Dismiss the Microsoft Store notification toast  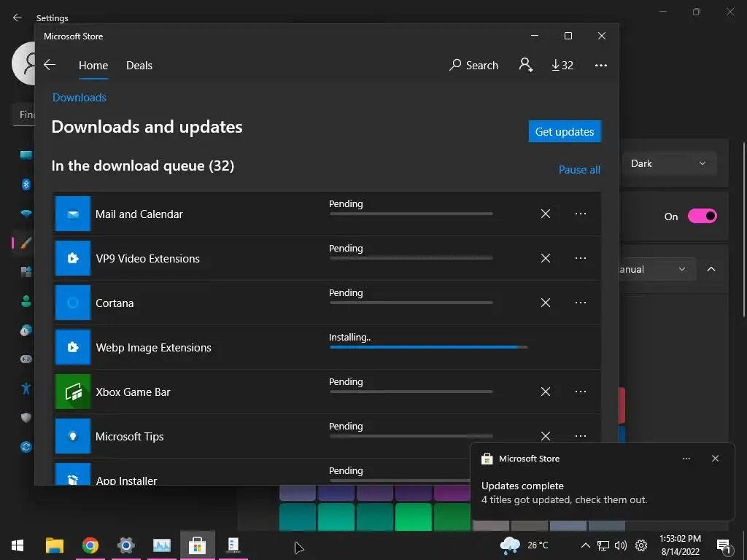pyautogui.click(x=715, y=459)
